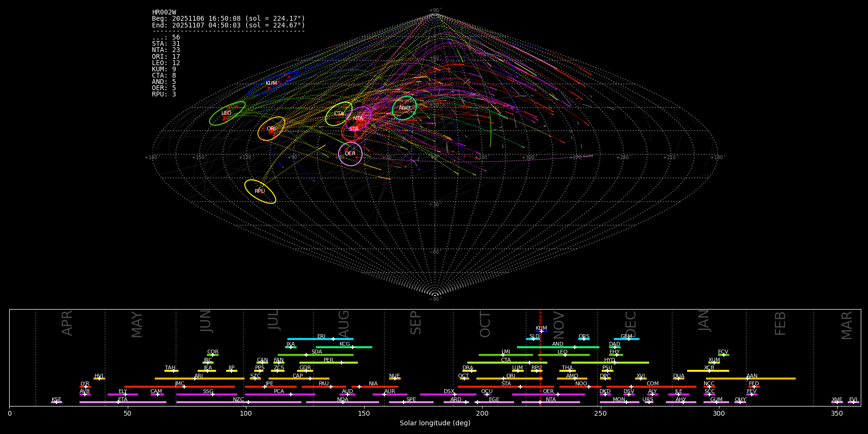868x434 pixels.
Task: Select the RPU radiant label on sky map
Action: coord(260,191)
